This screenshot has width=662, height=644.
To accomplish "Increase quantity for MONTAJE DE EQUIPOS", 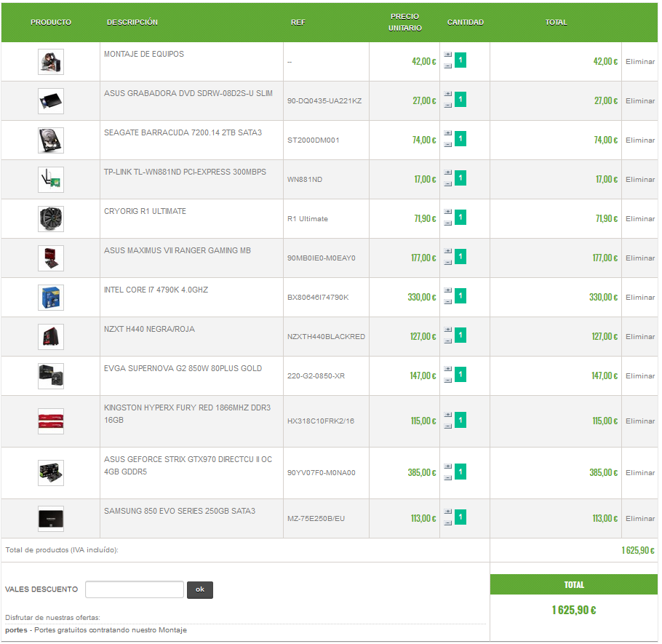I will [448, 55].
